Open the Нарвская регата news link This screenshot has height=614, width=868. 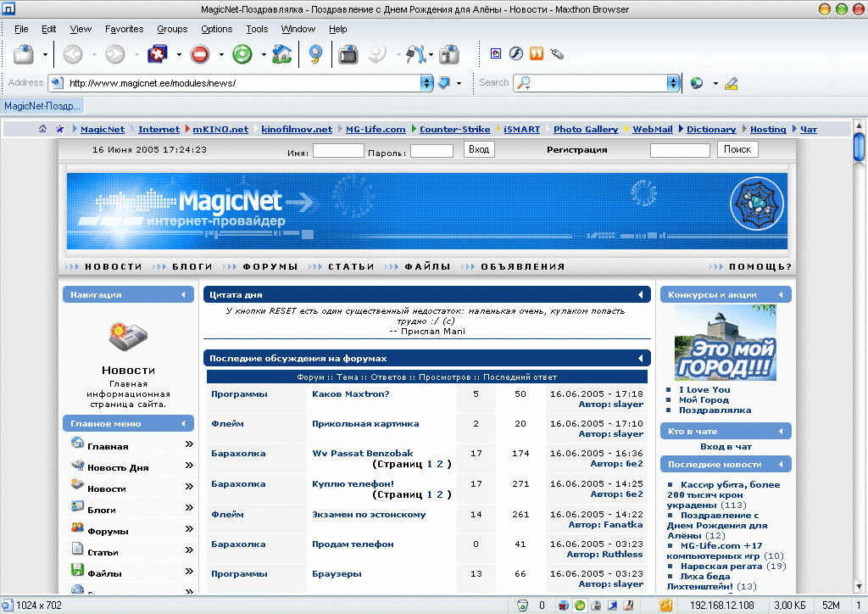coord(721,567)
